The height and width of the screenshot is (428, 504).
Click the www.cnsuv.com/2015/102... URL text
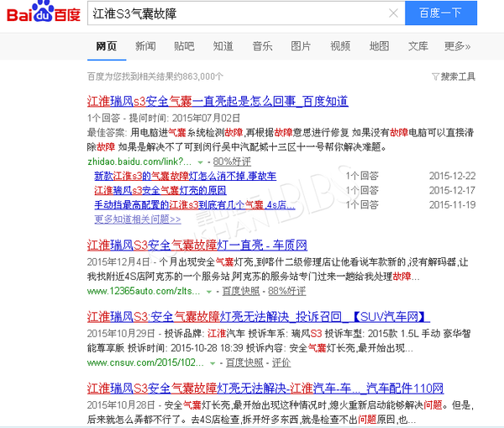tap(145, 362)
